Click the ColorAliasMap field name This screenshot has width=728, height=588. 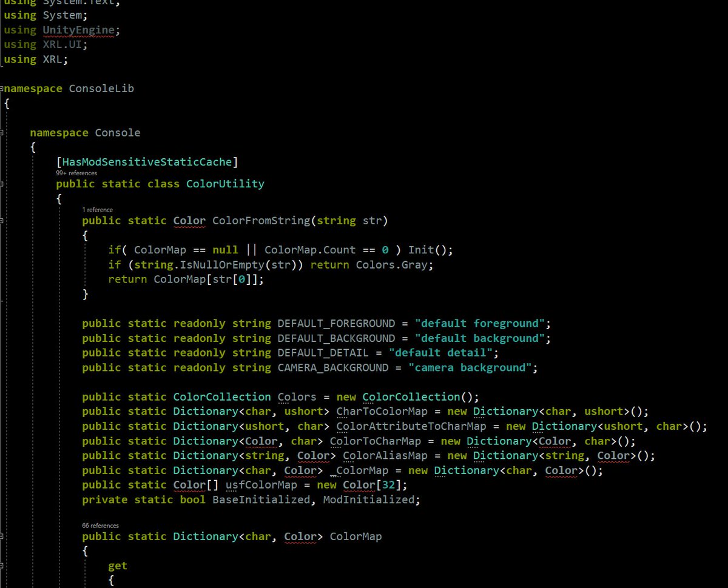point(385,455)
